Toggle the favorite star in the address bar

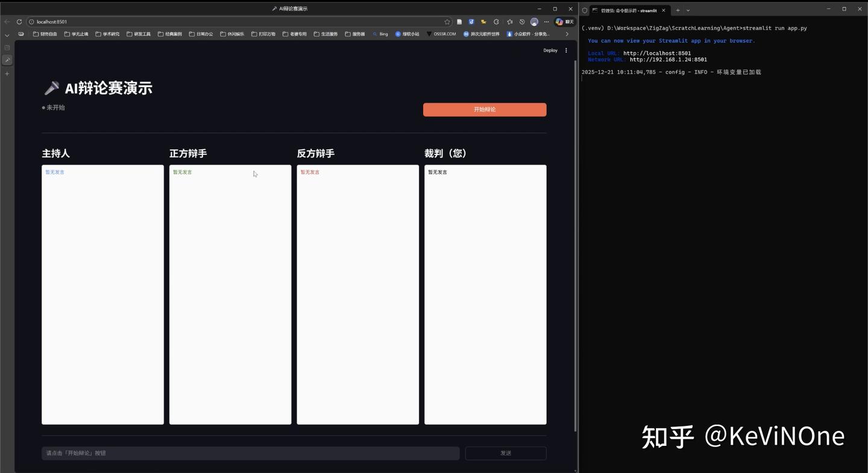pyautogui.click(x=447, y=21)
